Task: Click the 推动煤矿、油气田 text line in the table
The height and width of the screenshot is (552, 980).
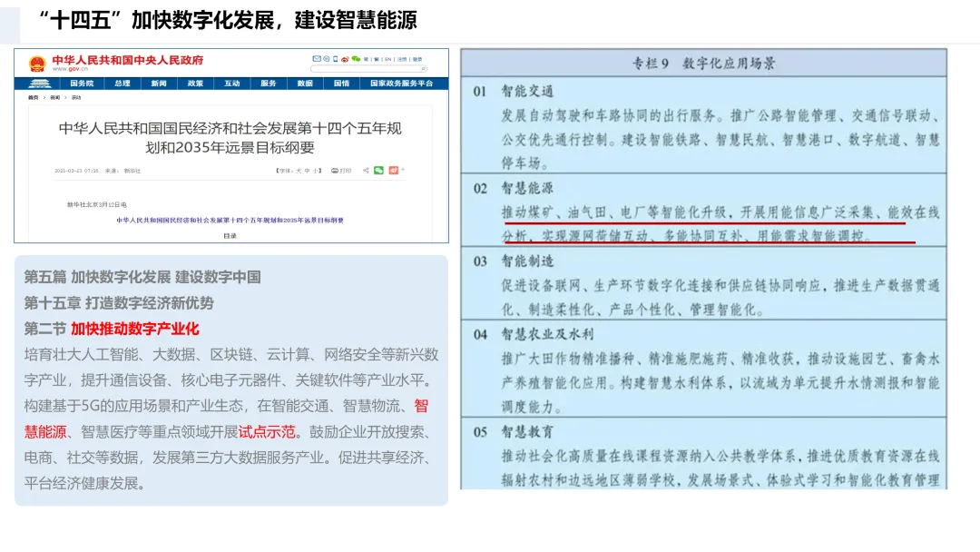Action: tap(720, 212)
